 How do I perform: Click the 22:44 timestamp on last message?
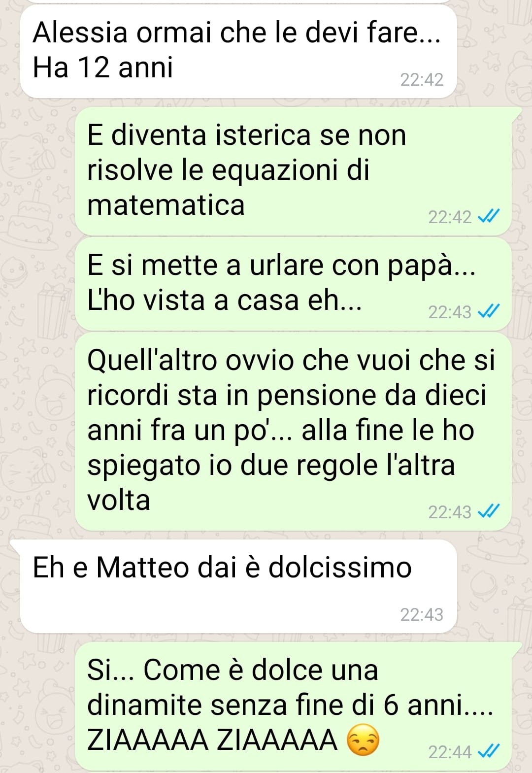pyautogui.click(x=450, y=752)
